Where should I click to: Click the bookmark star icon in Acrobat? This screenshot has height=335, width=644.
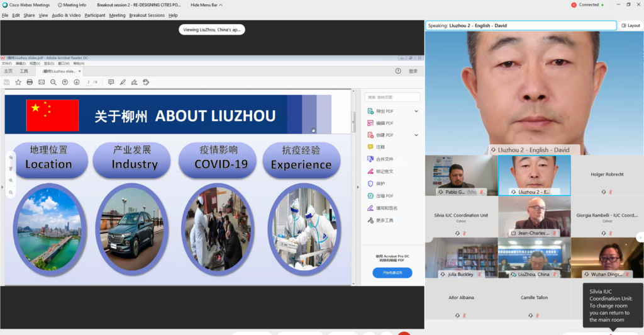(x=18, y=82)
